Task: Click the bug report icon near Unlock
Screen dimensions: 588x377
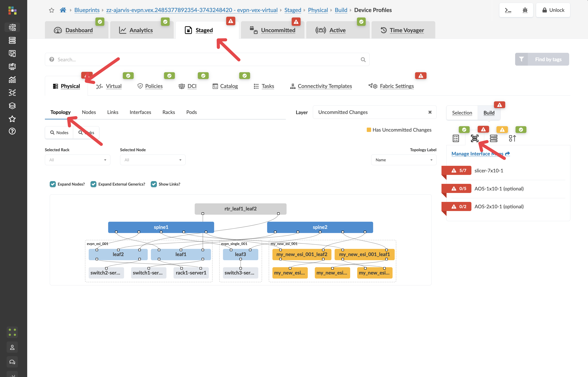Action: tap(525, 10)
